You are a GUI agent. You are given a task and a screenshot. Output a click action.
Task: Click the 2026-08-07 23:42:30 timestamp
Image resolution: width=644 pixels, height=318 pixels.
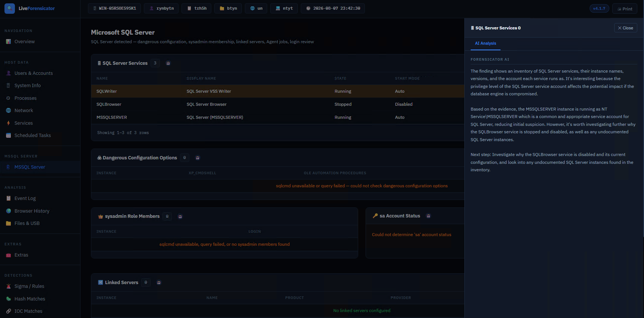337,8
